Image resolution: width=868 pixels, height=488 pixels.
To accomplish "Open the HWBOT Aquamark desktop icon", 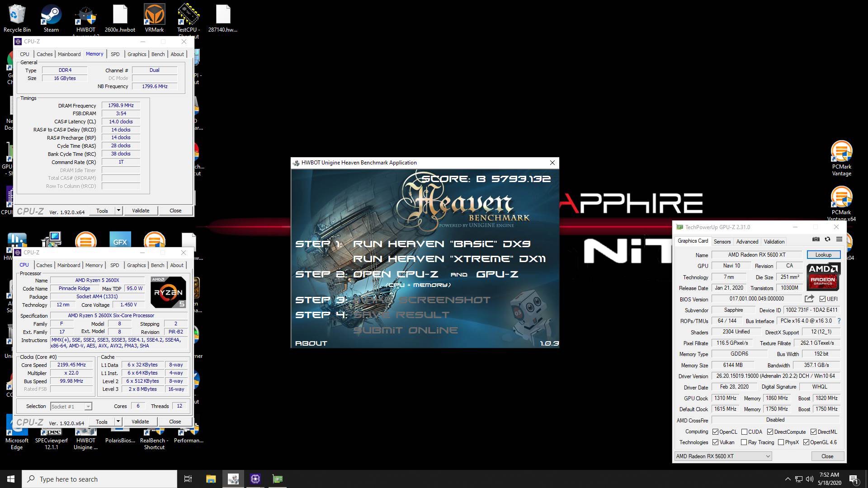I will 85,19.
